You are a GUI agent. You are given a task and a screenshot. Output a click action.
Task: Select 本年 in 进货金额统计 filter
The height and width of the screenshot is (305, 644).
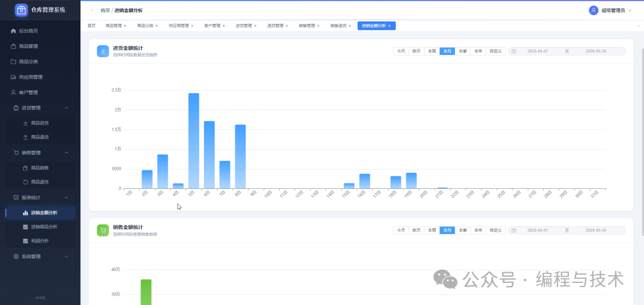(x=478, y=51)
